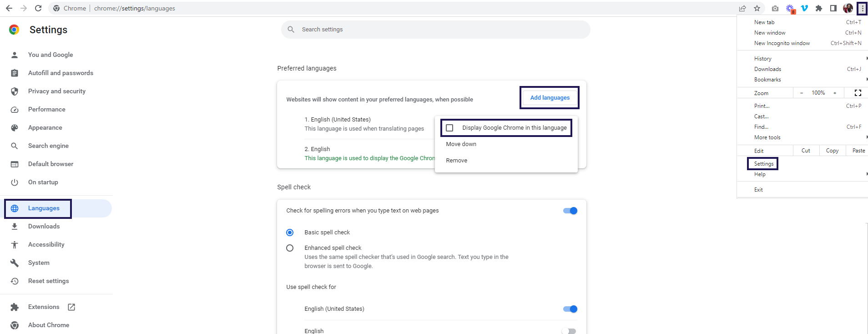Choose Move down in the language menu
The height and width of the screenshot is (334, 868).
tap(461, 144)
